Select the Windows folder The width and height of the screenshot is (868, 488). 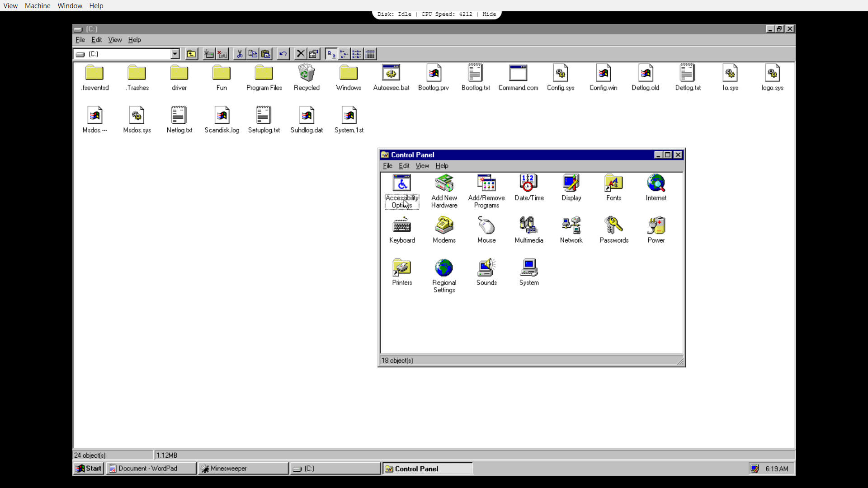(349, 78)
